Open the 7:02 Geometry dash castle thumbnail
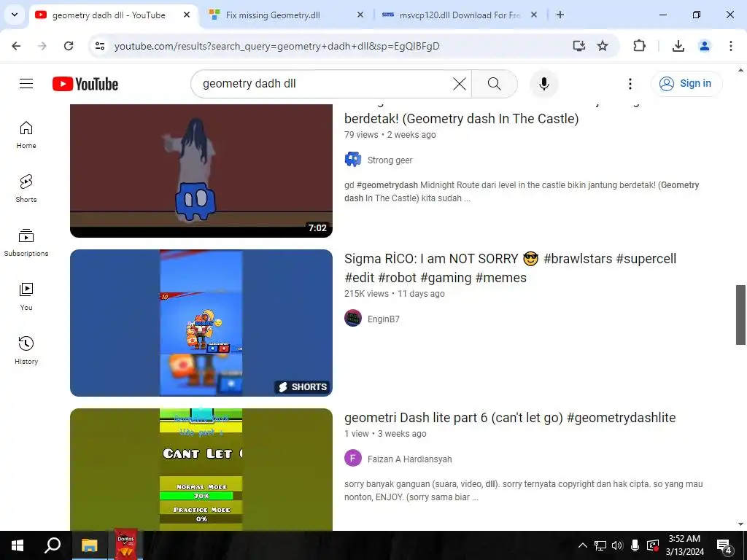747x560 pixels. point(201,171)
